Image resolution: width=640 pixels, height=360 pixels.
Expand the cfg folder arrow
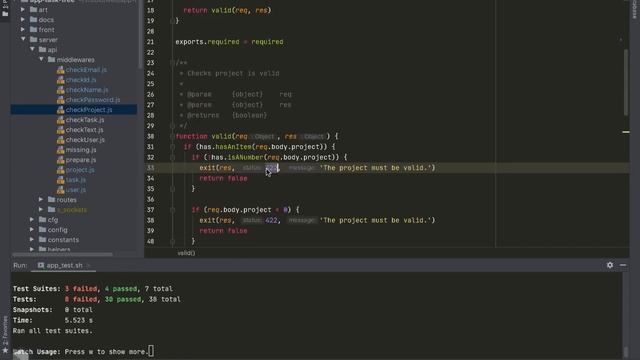click(32, 220)
